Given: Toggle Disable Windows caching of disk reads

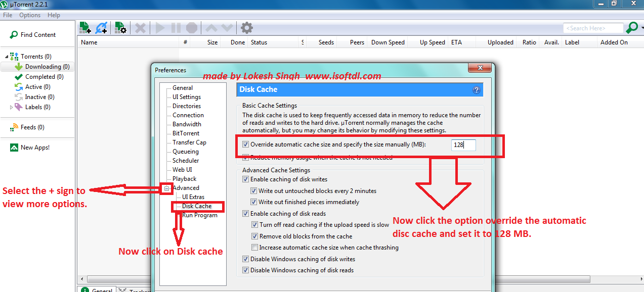Looking at the screenshot, I should click(246, 270).
